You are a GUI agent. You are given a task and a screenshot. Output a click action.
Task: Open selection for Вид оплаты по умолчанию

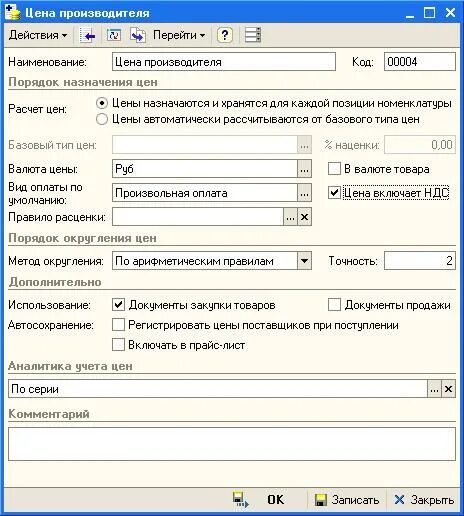click(304, 193)
